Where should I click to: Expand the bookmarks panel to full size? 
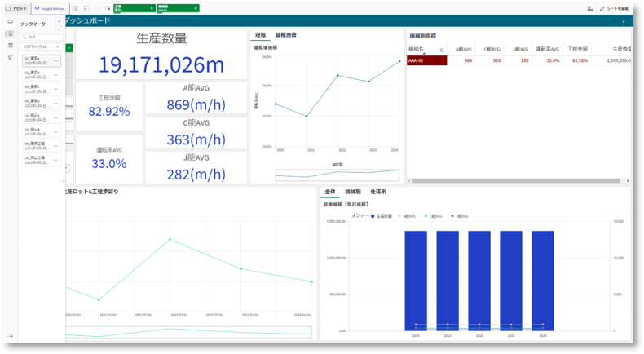60,28
